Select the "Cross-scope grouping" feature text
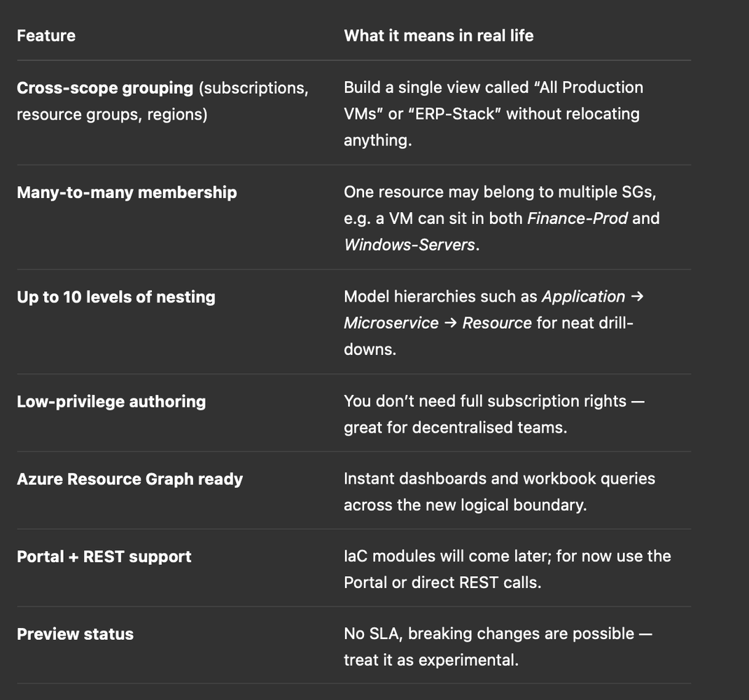 point(105,88)
